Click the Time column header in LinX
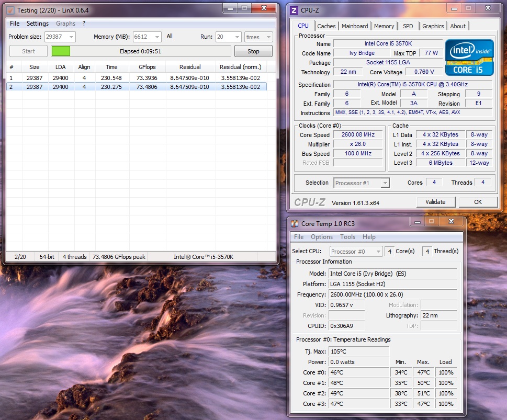Screen dimensions: 507x420 (x=111, y=67)
